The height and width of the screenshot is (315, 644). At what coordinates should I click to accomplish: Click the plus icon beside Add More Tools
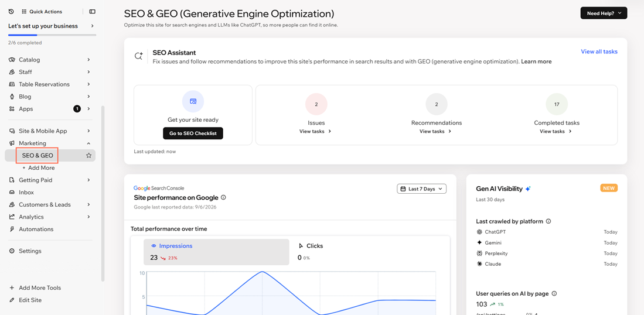tap(12, 288)
